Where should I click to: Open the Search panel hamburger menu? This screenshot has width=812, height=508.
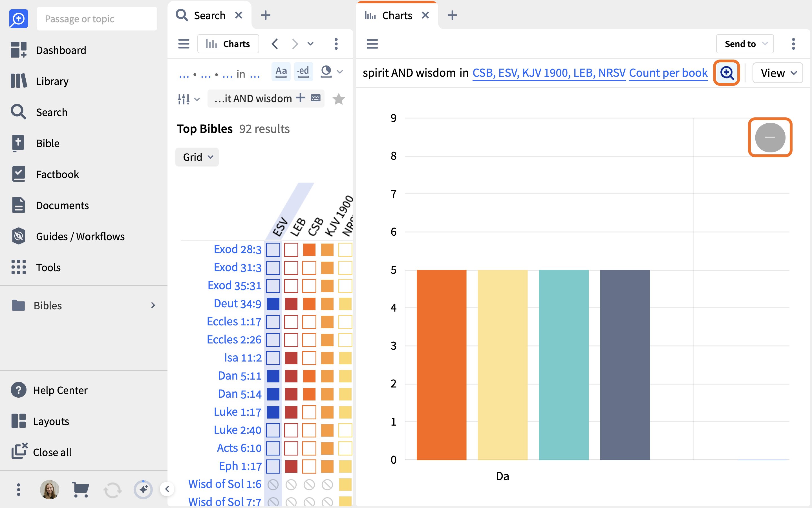click(184, 44)
